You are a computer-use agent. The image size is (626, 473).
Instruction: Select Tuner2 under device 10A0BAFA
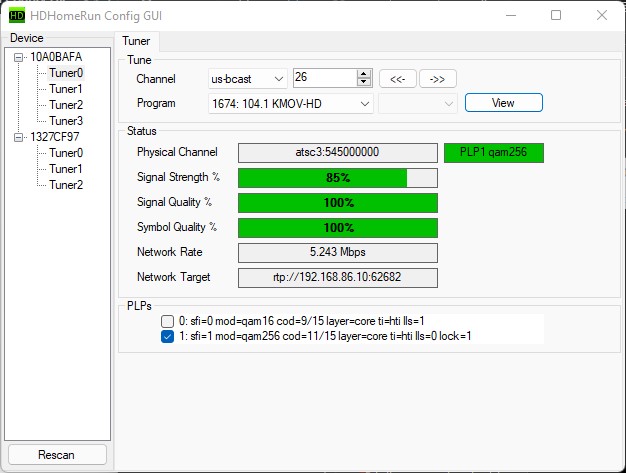point(66,105)
